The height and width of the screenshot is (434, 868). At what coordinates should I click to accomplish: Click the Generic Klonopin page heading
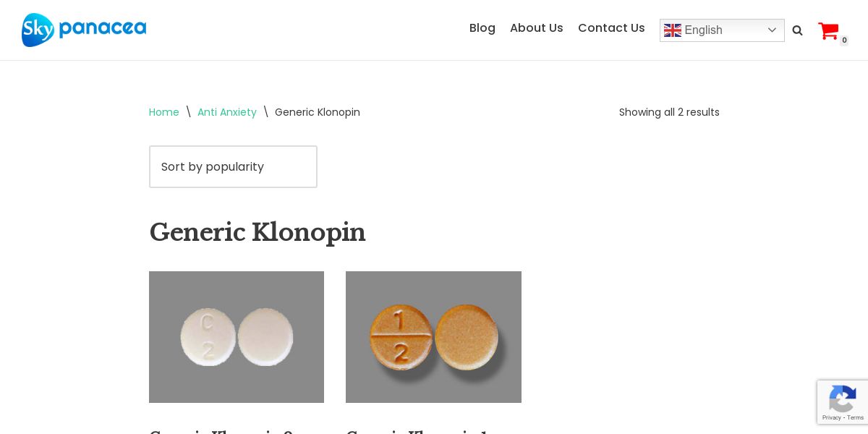[x=258, y=232]
